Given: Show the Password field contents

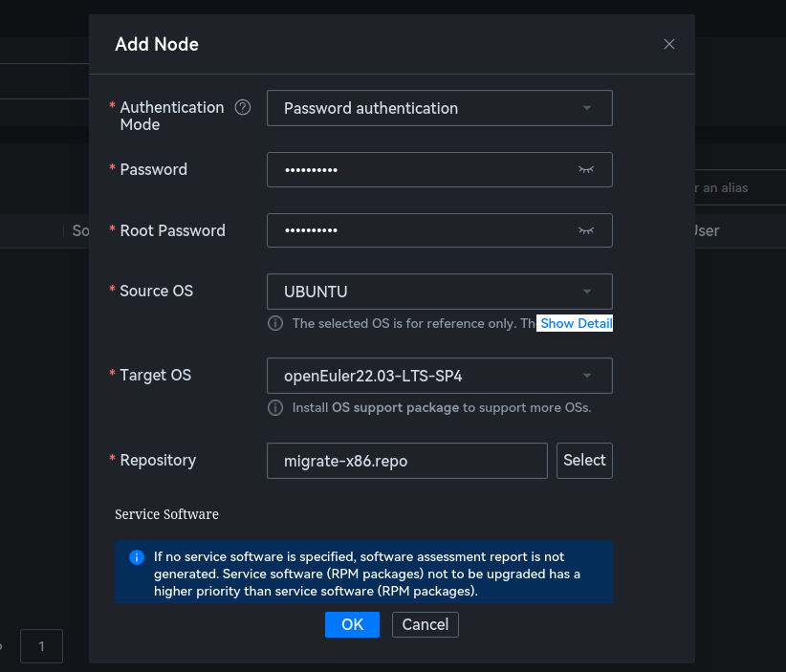Looking at the screenshot, I should [x=586, y=169].
